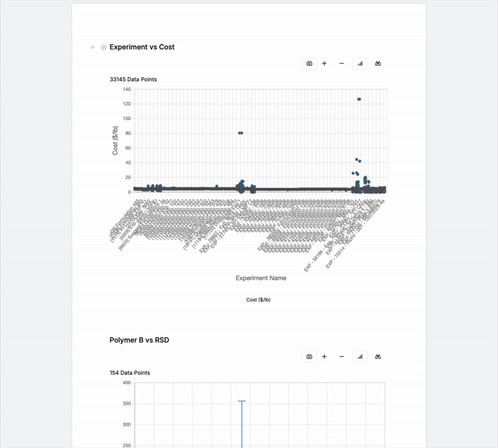Viewport: 498px width, 448px height.
Task: Click the Experiment vs Cost heading
Action: click(142, 47)
